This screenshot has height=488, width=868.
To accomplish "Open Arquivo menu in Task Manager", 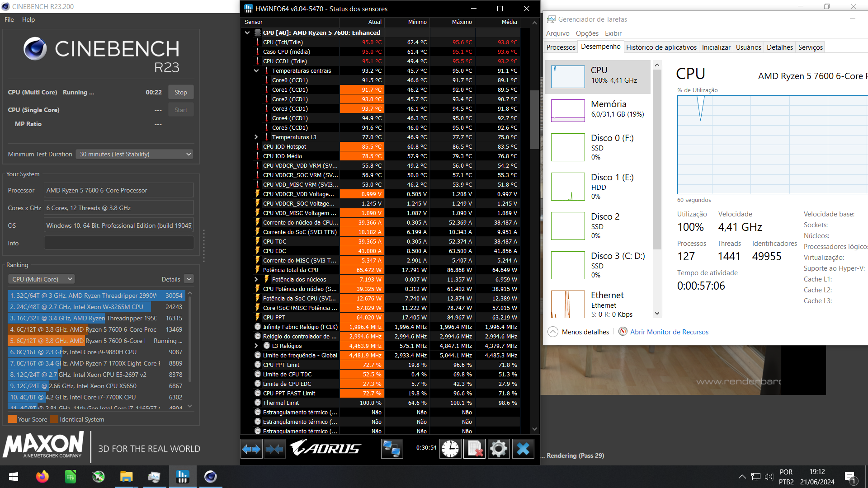I will click(557, 33).
